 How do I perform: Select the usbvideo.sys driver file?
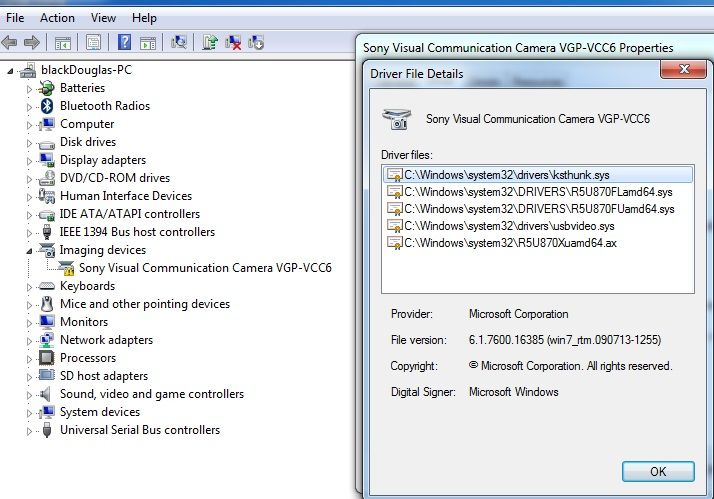coord(508,226)
